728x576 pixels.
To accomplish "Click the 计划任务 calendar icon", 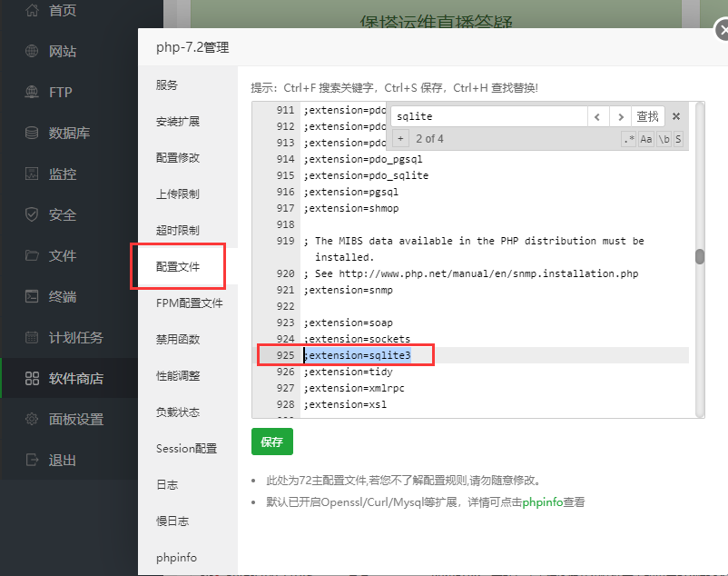I will point(33,338).
